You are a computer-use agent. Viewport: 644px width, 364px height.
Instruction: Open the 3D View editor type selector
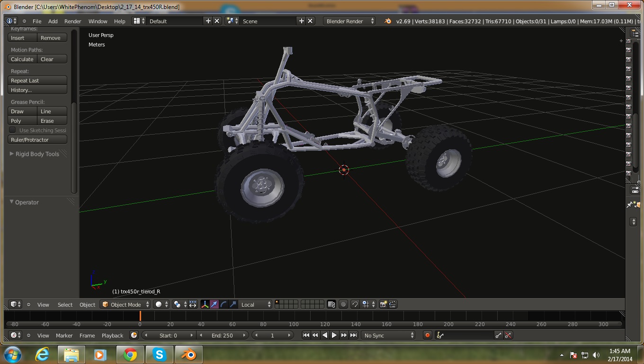tap(16, 304)
